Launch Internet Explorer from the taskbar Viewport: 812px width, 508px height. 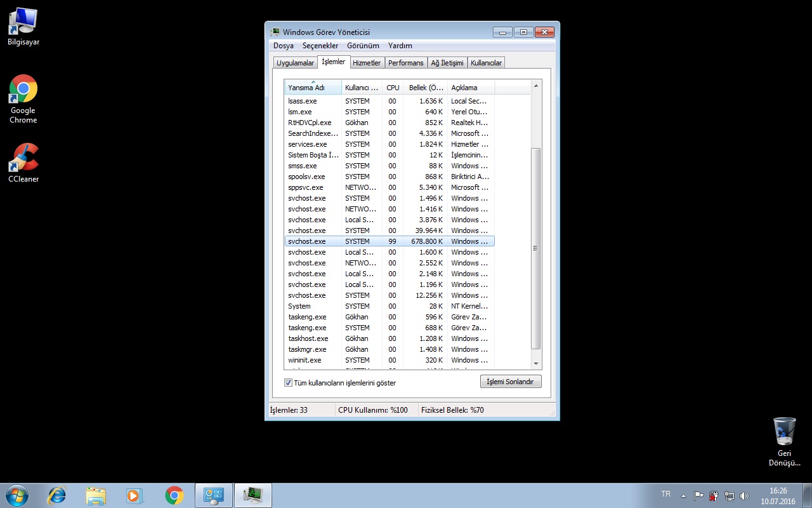tap(57, 495)
